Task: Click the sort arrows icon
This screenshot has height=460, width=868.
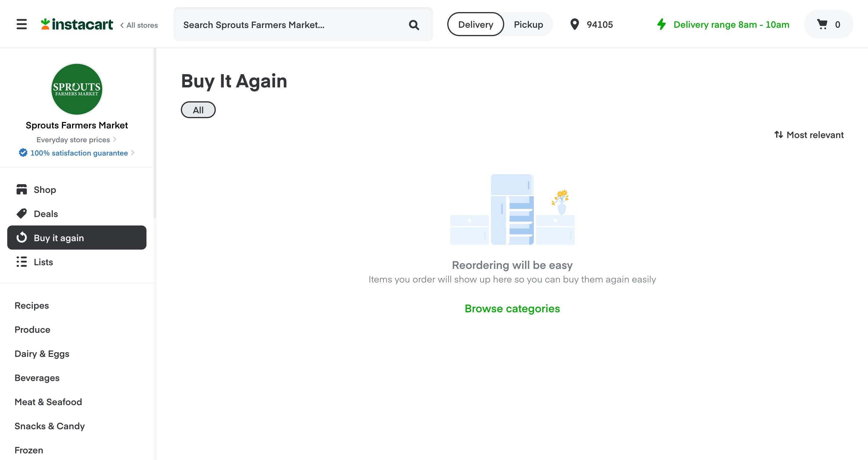Action: pos(779,135)
